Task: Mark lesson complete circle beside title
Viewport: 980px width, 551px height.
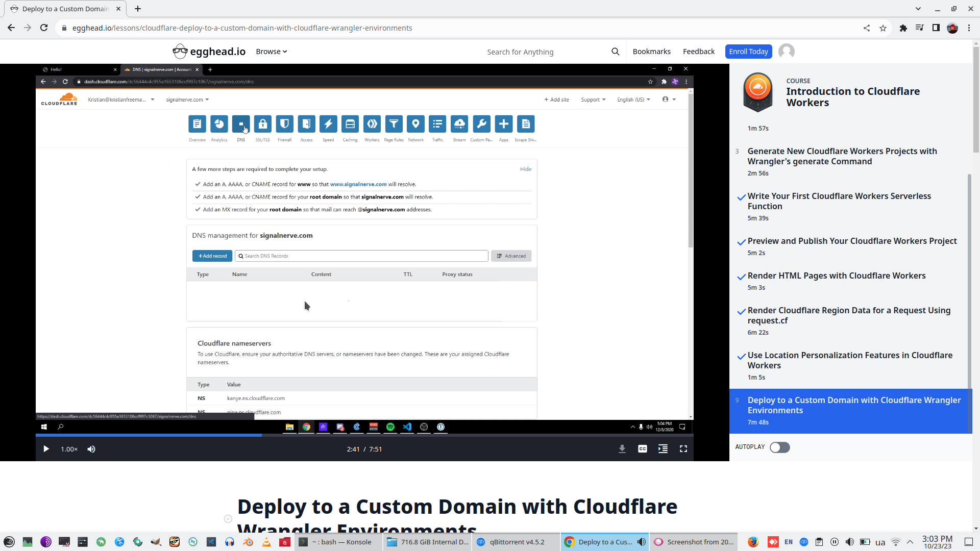Action: 228,519
